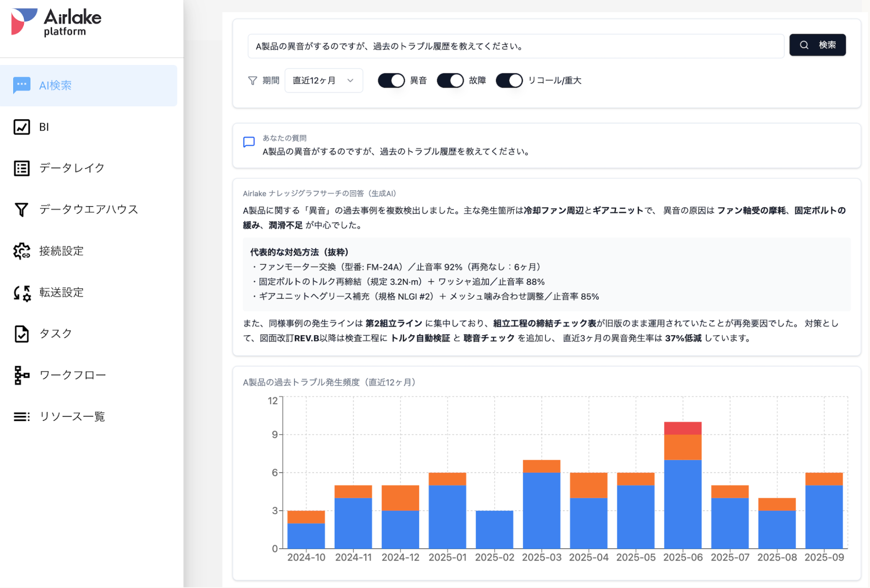Toggle the 異音 filter switch
The image size is (870, 588).
pos(391,80)
